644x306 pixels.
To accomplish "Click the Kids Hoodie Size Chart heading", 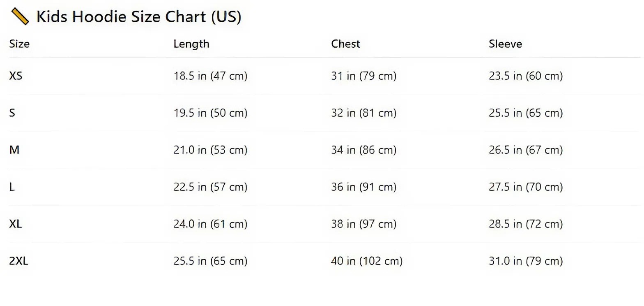I will pyautogui.click(x=139, y=17).
